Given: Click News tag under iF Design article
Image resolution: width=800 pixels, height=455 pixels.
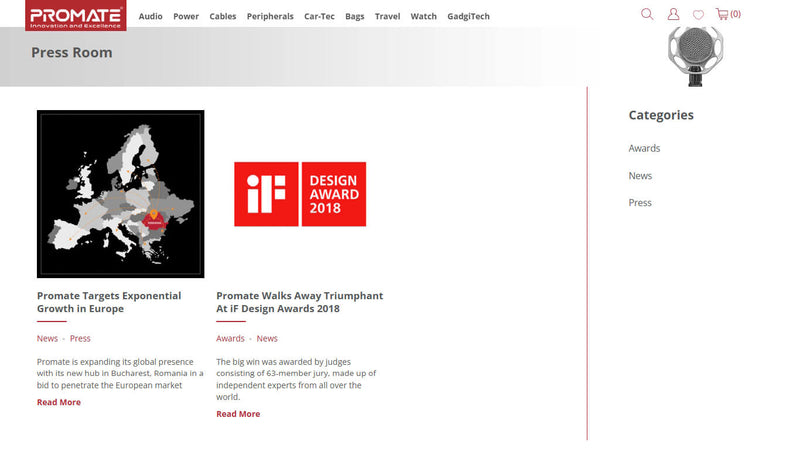Looking at the screenshot, I should (267, 339).
